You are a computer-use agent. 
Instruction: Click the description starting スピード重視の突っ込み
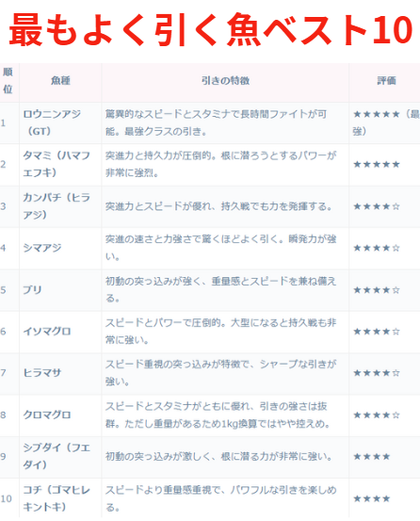[x=220, y=373]
